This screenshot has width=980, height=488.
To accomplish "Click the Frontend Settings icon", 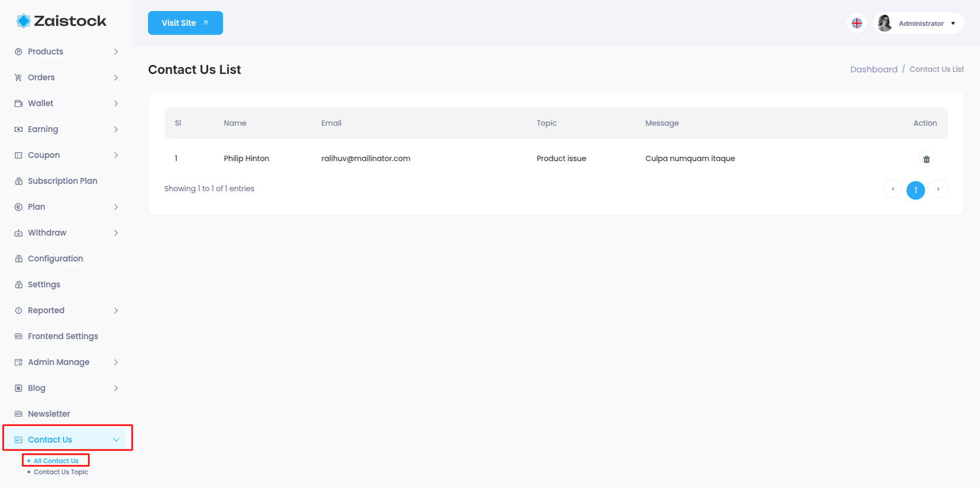I will [x=19, y=336].
